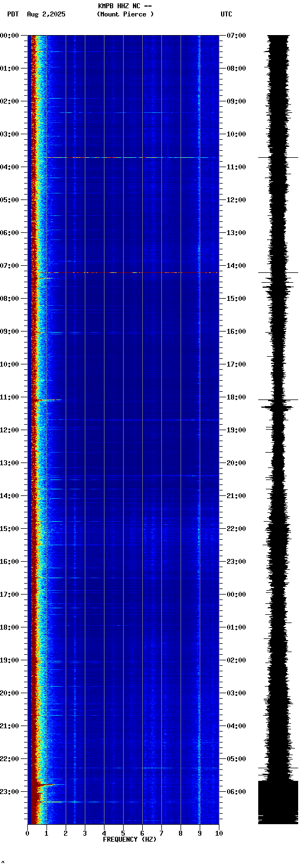Viewport: 302px width, 868px height.
Task: Click the 10:00 UTC time label
Action: coord(236,134)
